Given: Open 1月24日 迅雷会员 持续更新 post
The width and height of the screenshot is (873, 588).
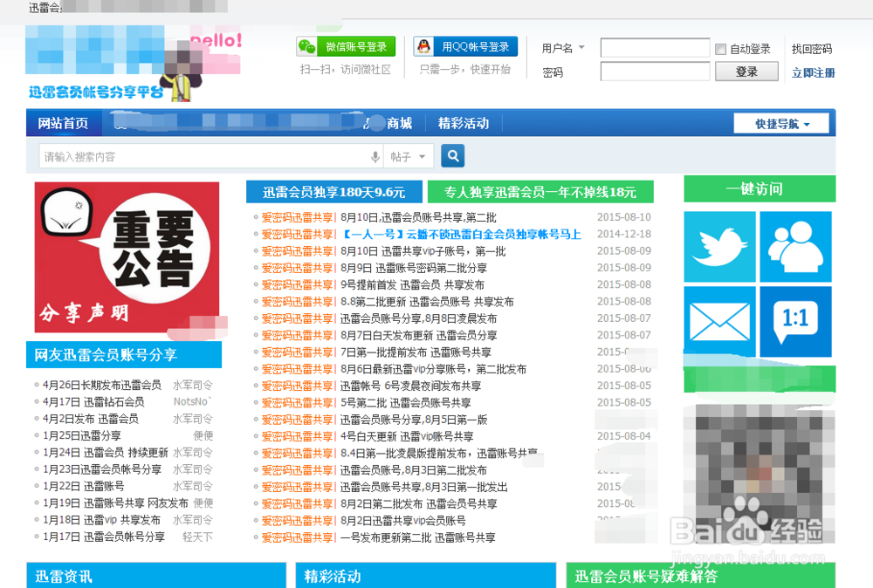Looking at the screenshot, I should (x=106, y=452).
